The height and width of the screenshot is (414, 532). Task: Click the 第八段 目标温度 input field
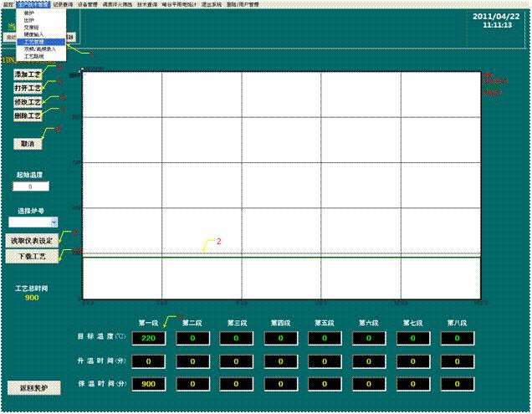click(457, 339)
